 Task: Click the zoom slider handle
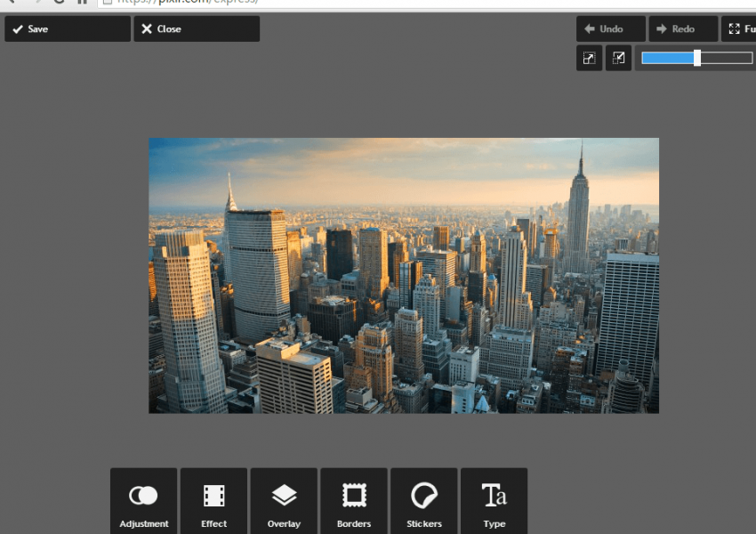pyautogui.click(x=697, y=58)
